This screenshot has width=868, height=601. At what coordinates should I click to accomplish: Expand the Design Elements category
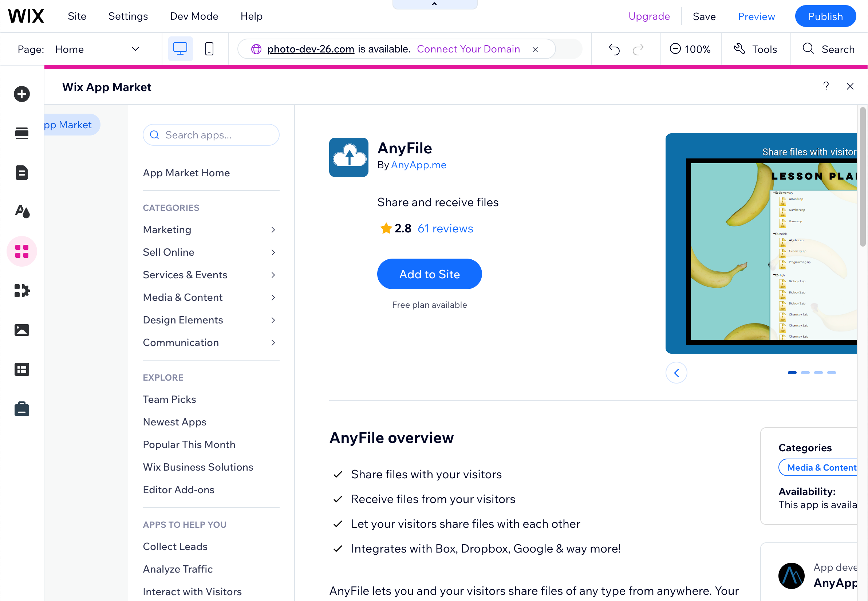[210, 320]
